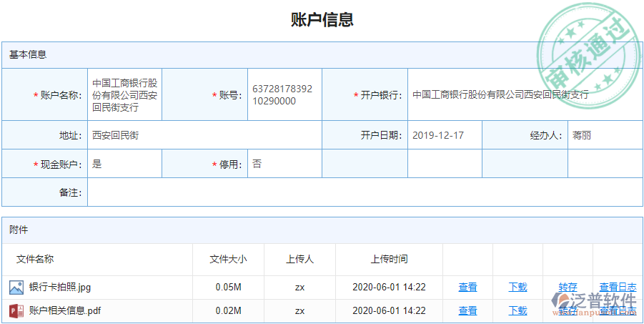The width and height of the screenshot is (644, 324).
Task: Download 银行卡拍照.jpg via 下载 link
Action: pos(517,287)
